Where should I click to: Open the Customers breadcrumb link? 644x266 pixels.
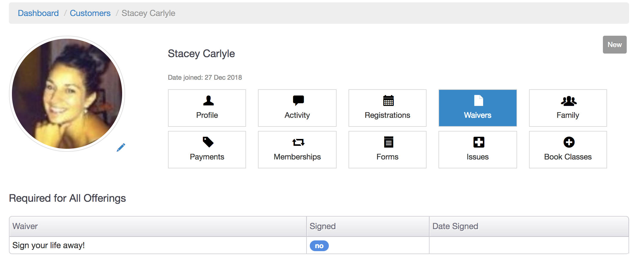coord(90,13)
